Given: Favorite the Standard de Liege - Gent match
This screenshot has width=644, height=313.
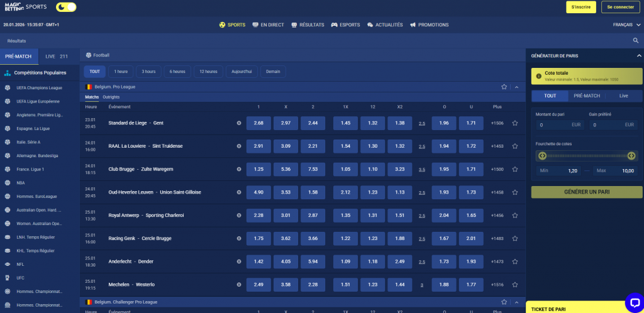Looking at the screenshot, I should coord(515,123).
